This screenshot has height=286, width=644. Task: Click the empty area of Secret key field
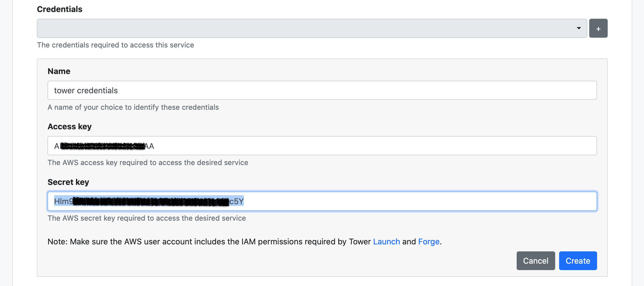(x=419, y=201)
